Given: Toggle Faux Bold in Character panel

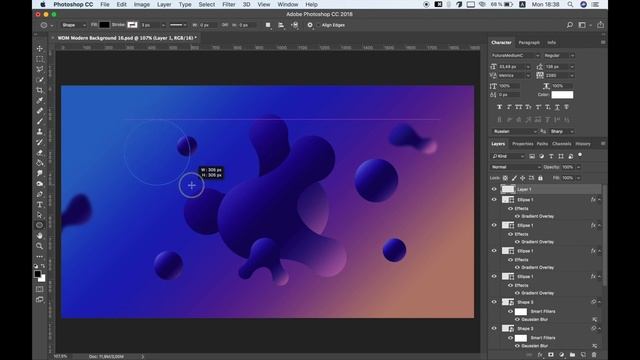Looking at the screenshot, I should (499, 107).
